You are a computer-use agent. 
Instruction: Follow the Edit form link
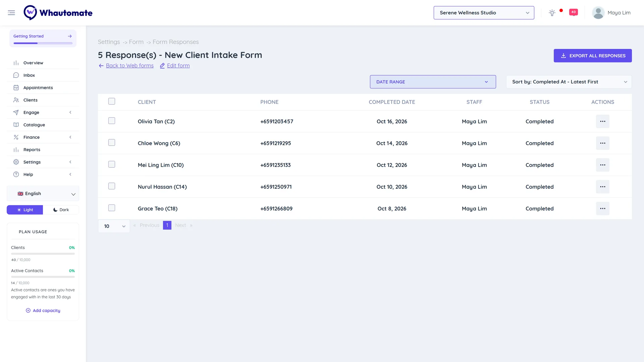[178, 66]
